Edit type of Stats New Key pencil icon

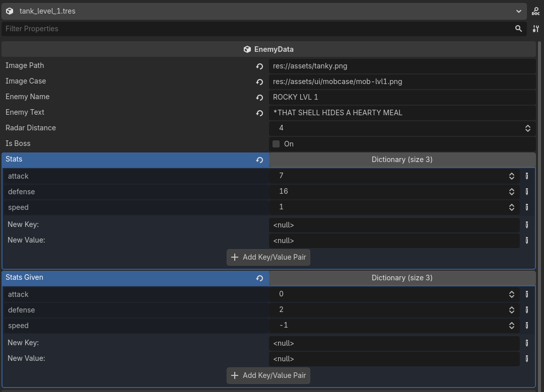(x=527, y=225)
